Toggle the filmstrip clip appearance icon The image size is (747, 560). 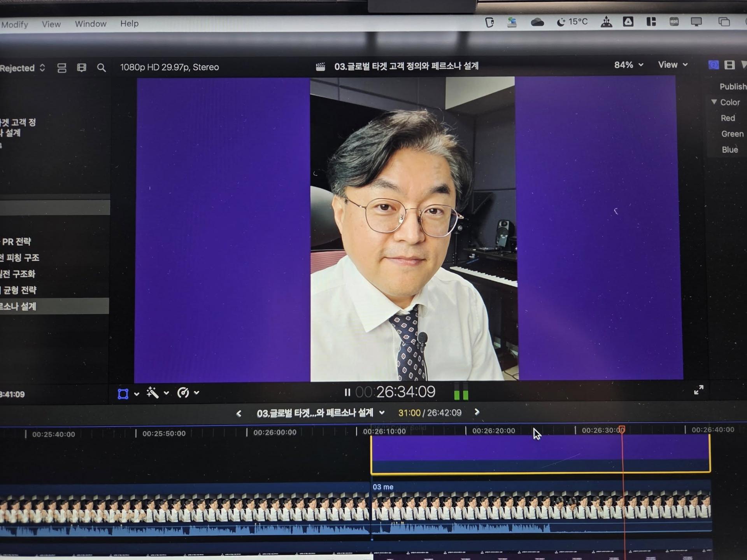pos(81,68)
